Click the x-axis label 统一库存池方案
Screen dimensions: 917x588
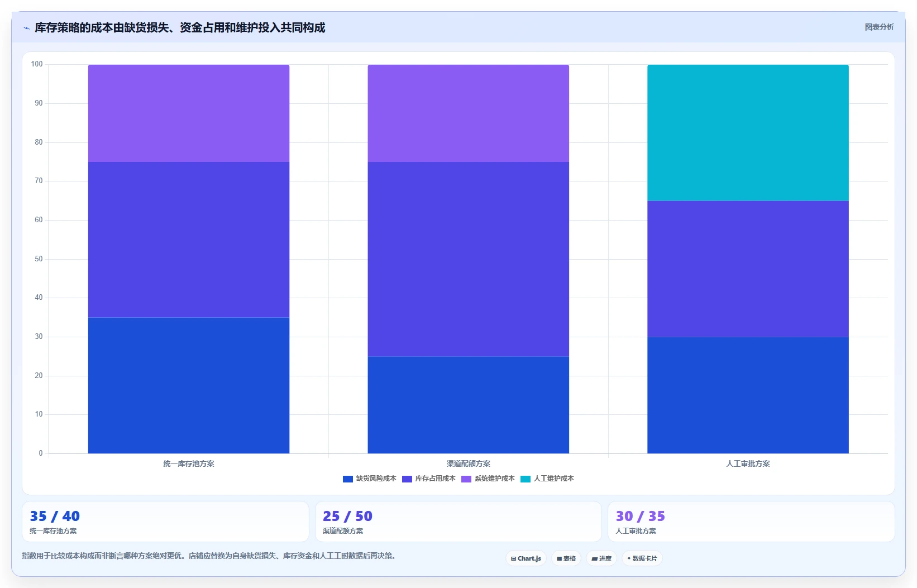coord(189,463)
